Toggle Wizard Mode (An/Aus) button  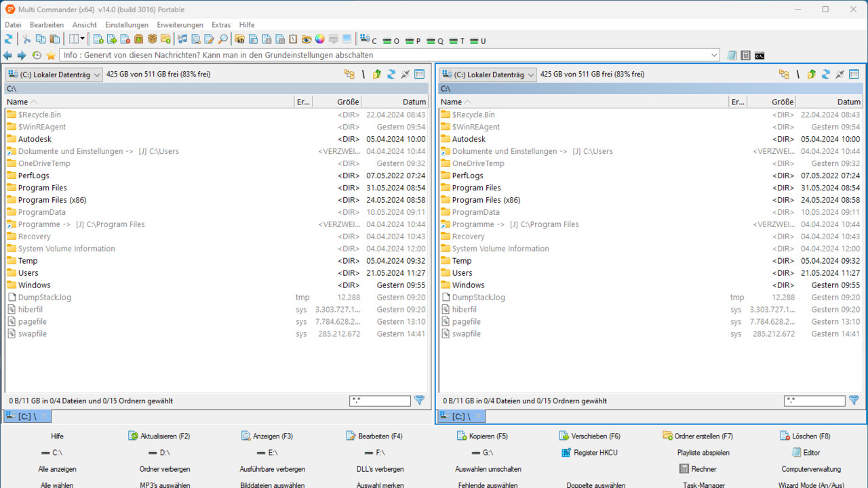tap(811, 485)
